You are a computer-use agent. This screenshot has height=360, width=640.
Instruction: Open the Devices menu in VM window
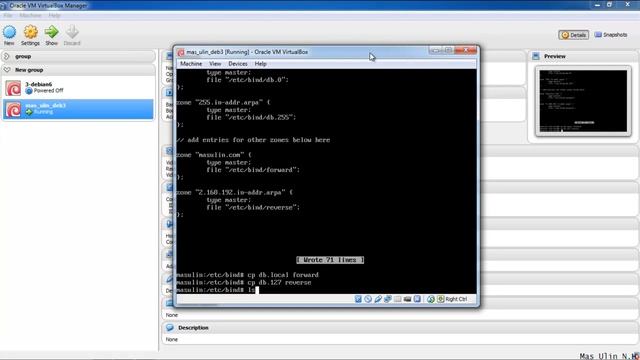(238, 64)
